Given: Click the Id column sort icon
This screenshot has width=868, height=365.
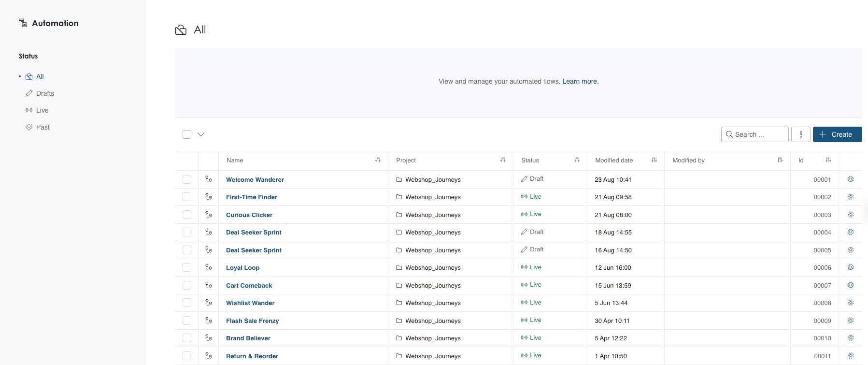Looking at the screenshot, I should click(828, 160).
